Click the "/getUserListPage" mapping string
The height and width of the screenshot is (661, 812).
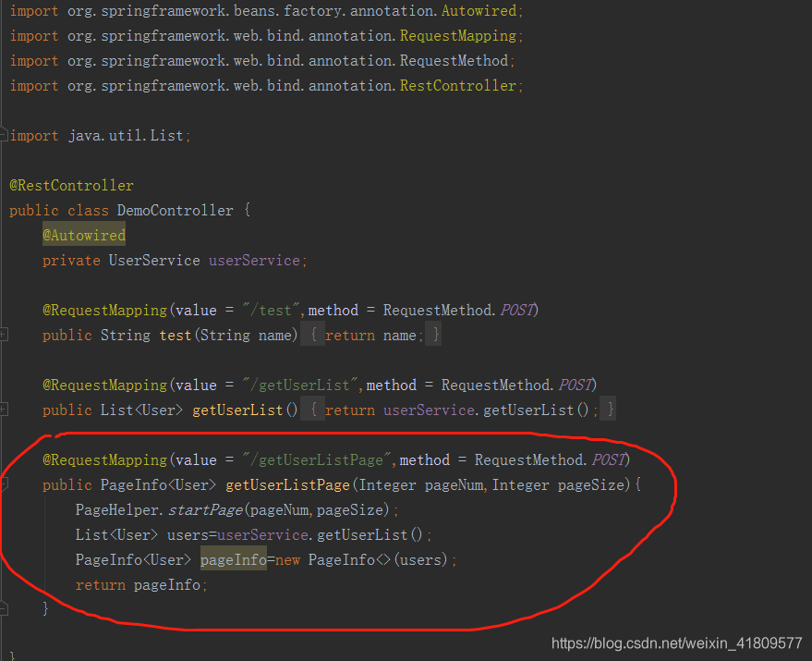point(317,459)
